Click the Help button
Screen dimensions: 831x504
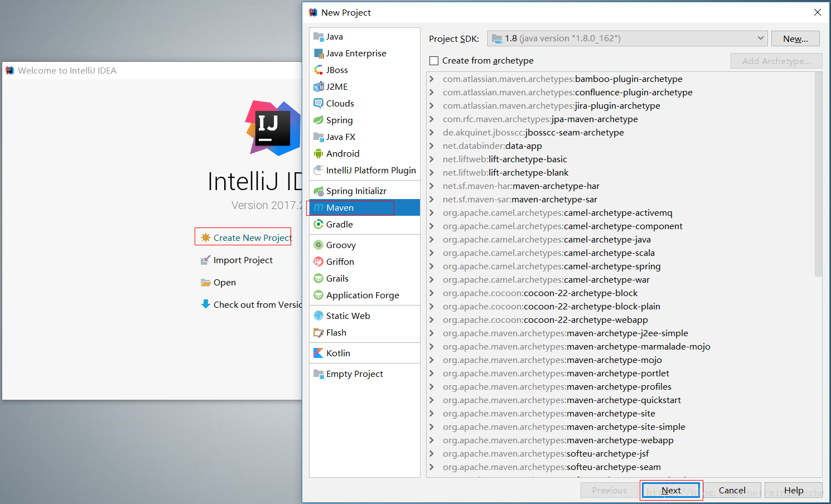click(x=794, y=491)
